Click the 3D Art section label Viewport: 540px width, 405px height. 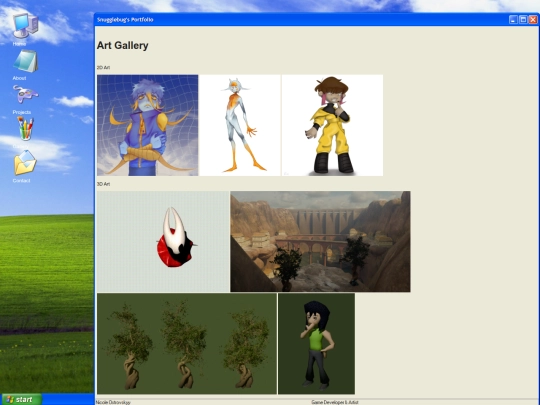[103, 184]
